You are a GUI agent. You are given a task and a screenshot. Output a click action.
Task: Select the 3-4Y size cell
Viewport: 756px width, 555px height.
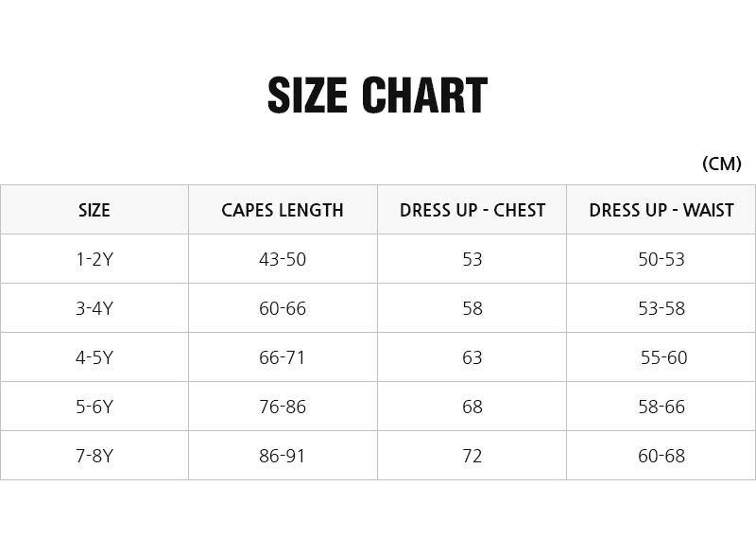94,308
